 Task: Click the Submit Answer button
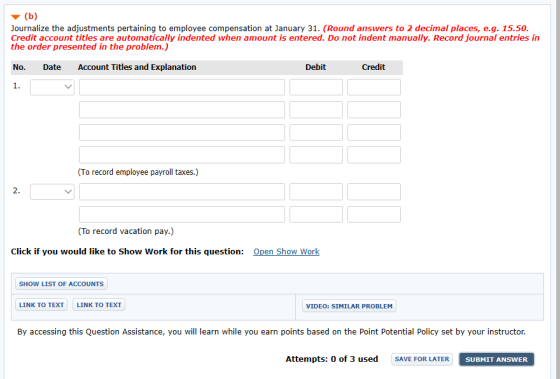pos(496,359)
